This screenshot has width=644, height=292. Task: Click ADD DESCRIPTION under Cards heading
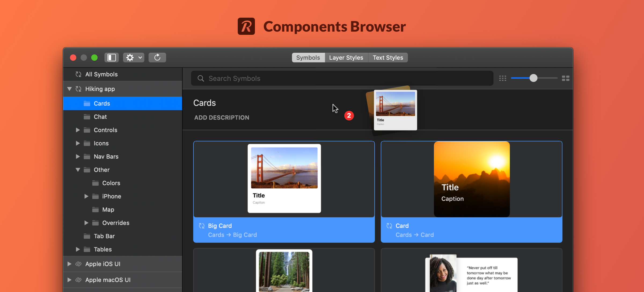[222, 118]
